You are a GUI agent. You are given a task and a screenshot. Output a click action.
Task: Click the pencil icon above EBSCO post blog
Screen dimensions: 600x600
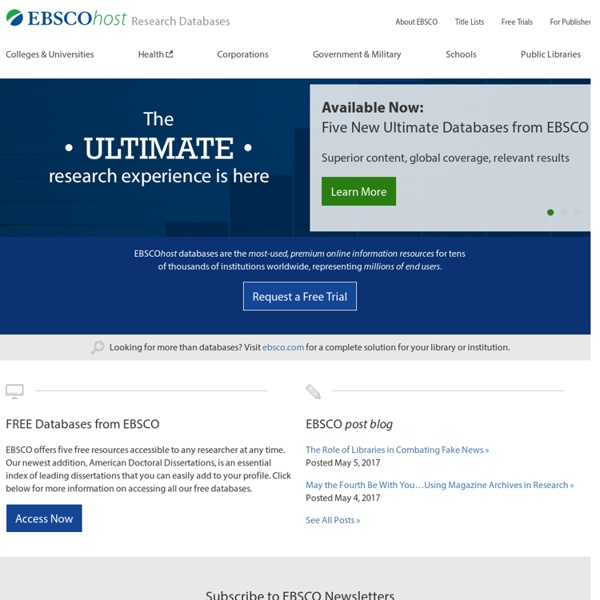313,391
